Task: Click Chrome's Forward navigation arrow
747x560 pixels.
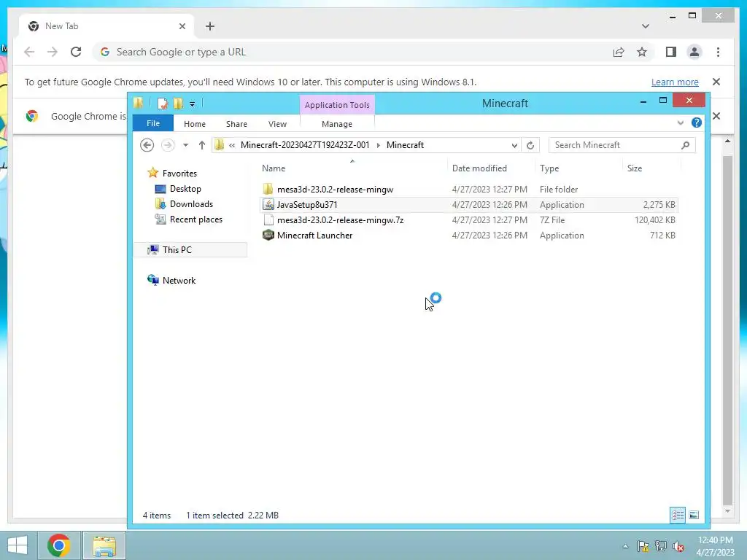Action: coord(53,52)
